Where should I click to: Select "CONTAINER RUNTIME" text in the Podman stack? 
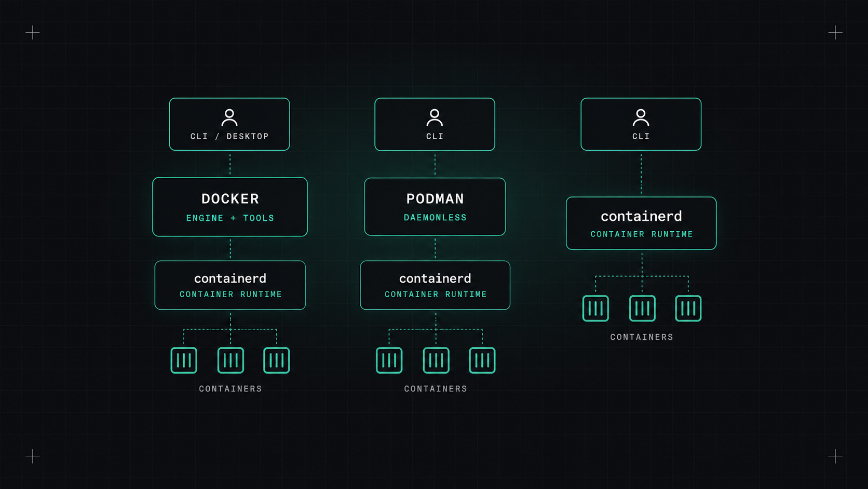(x=436, y=294)
